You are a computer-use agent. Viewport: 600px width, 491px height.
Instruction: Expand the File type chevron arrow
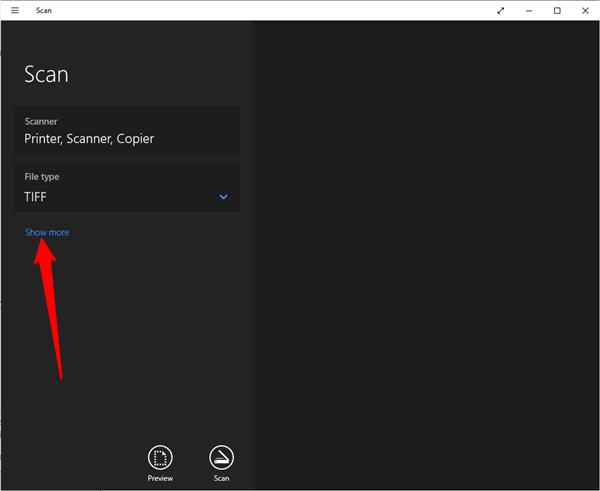(223, 197)
